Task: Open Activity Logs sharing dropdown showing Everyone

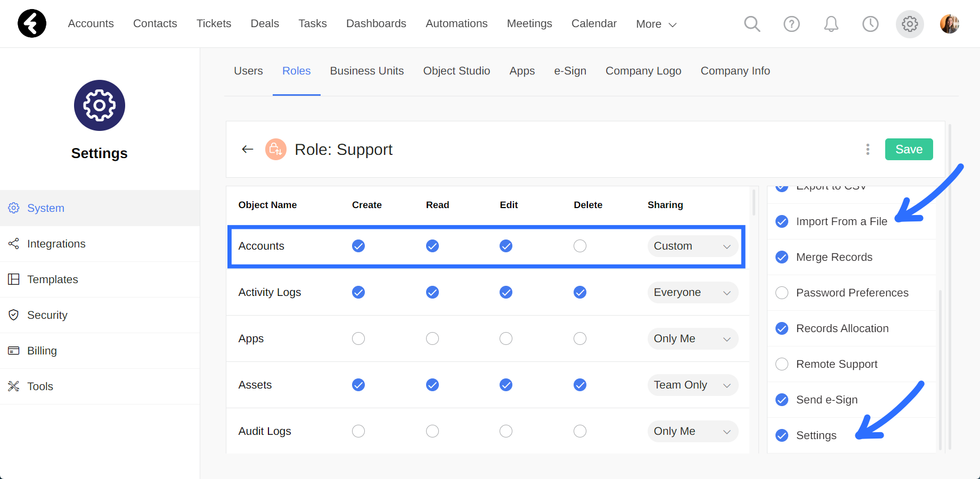Action: [692, 292]
